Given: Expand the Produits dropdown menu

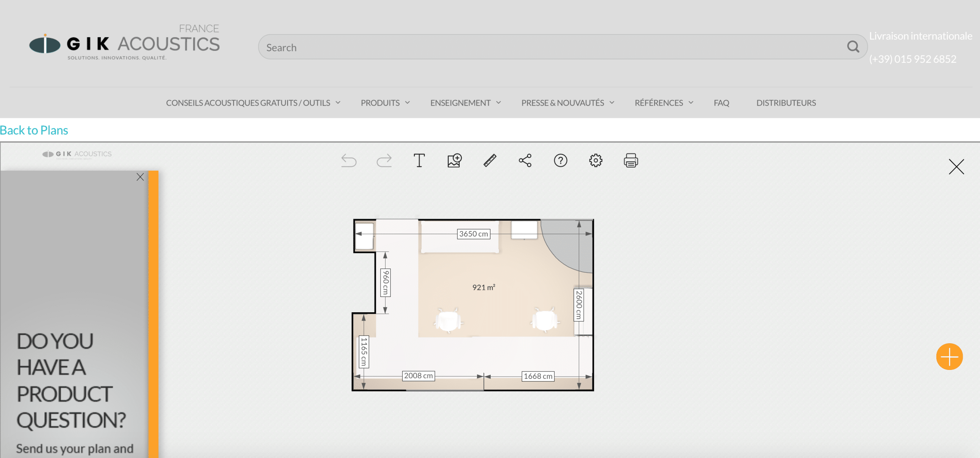Looking at the screenshot, I should [385, 103].
